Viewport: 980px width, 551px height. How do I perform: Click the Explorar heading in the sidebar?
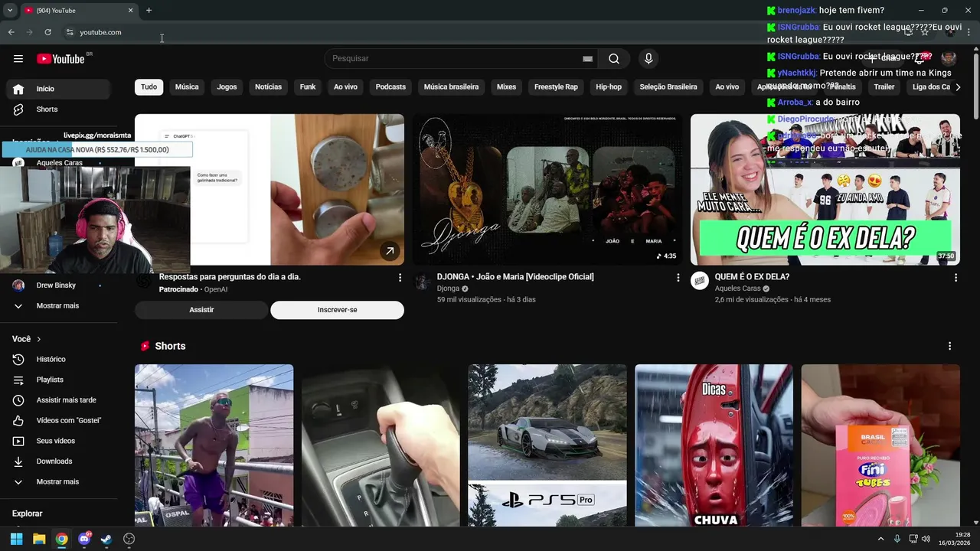pyautogui.click(x=27, y=514)
